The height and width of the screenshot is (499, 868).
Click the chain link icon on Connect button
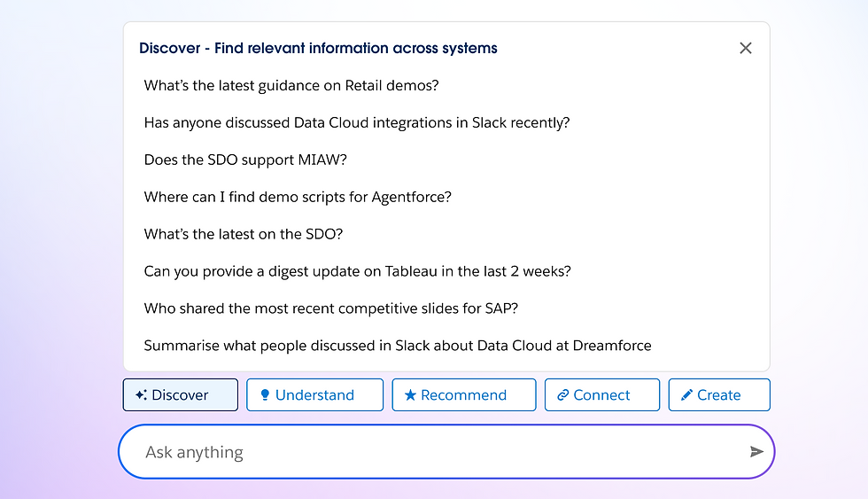tap(562, 395)
